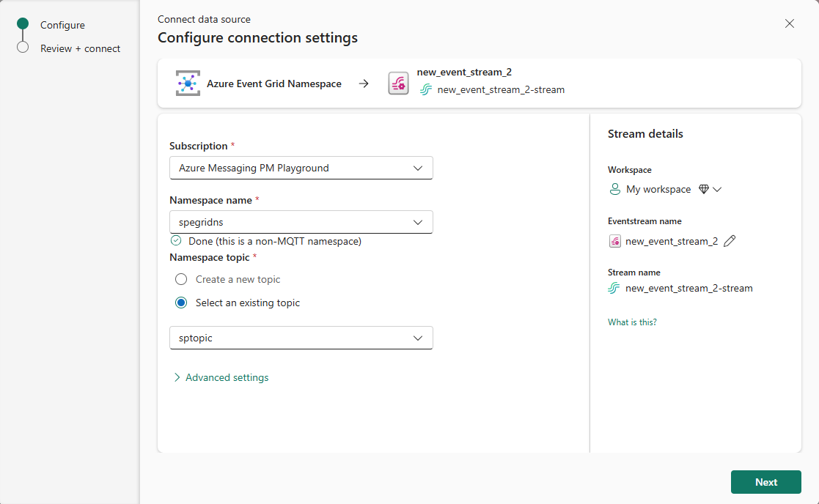Open the What is this? link

(631, 322)
